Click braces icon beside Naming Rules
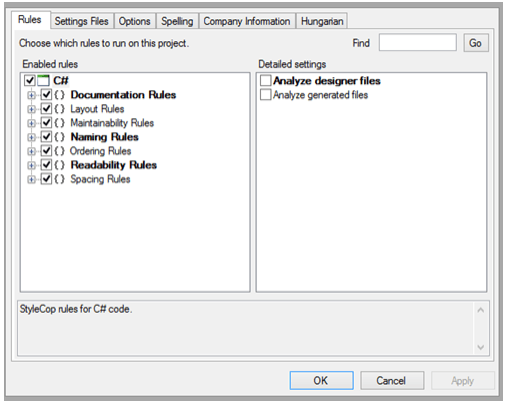Screen dimensions: 507x406 point(59,137)
